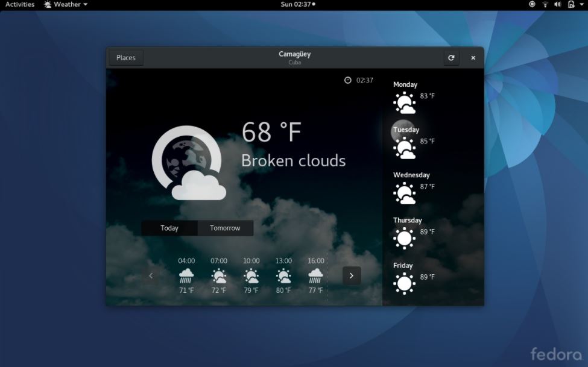Click the Friday day label
Viewport: 588px width, 367px height.
point(403,265)
